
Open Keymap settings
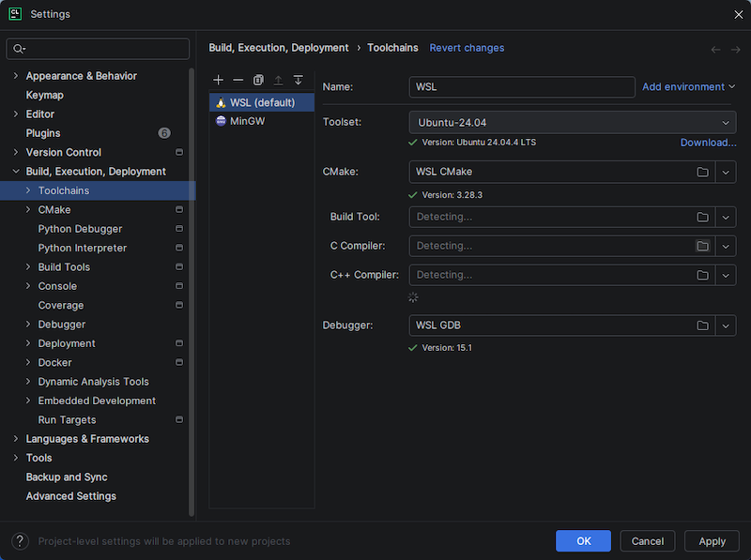point(44,95)
